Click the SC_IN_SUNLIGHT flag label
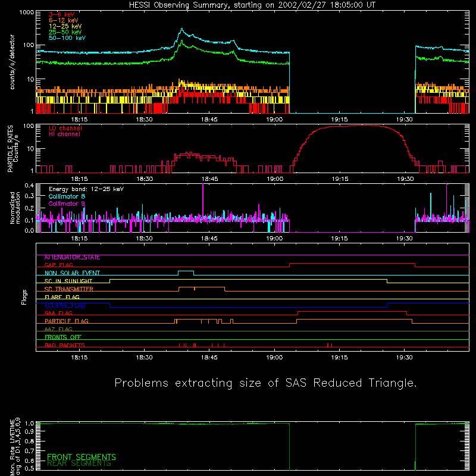This screenshot has width=476, height=476. point(68,281)
